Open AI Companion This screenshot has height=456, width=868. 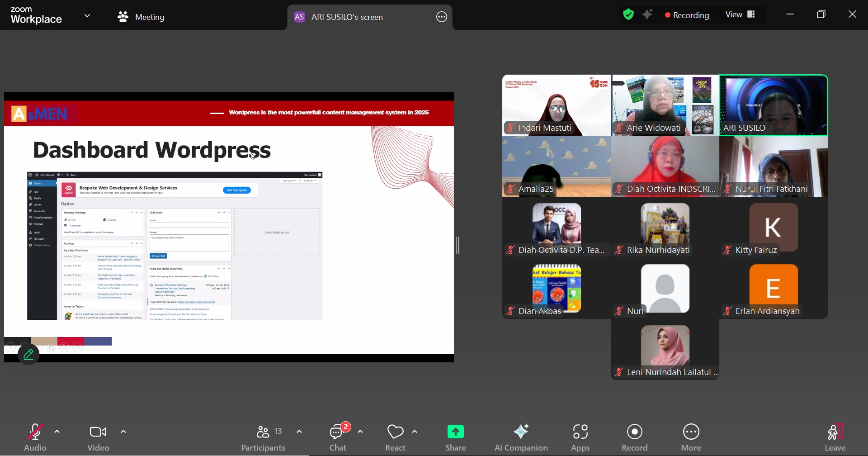(x=521, y=437)
